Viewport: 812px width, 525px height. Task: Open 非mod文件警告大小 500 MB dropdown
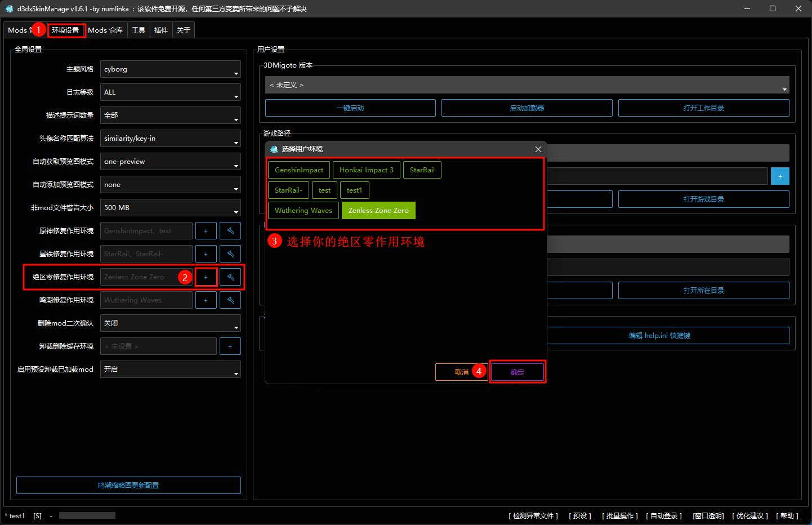tap(171, 208)
